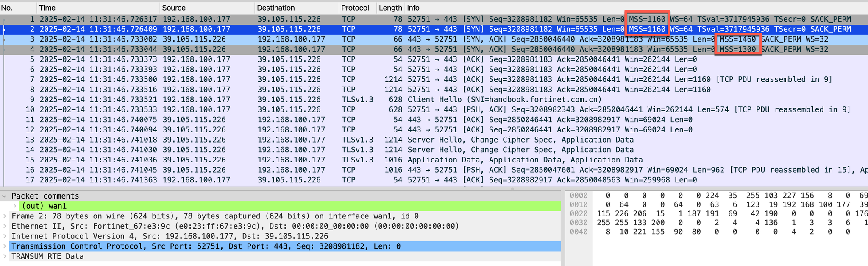This screenshot has height=266, width=868.
Task: Click offset 0040 in the bytes pane
Action: pyautogui.click(x=579, y=232)
